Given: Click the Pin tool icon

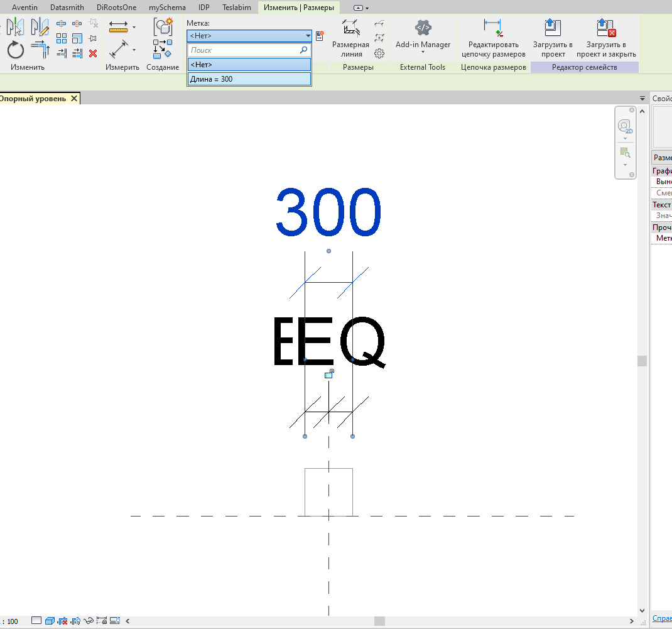Looking at the screenshot, I should click(92, 38).
